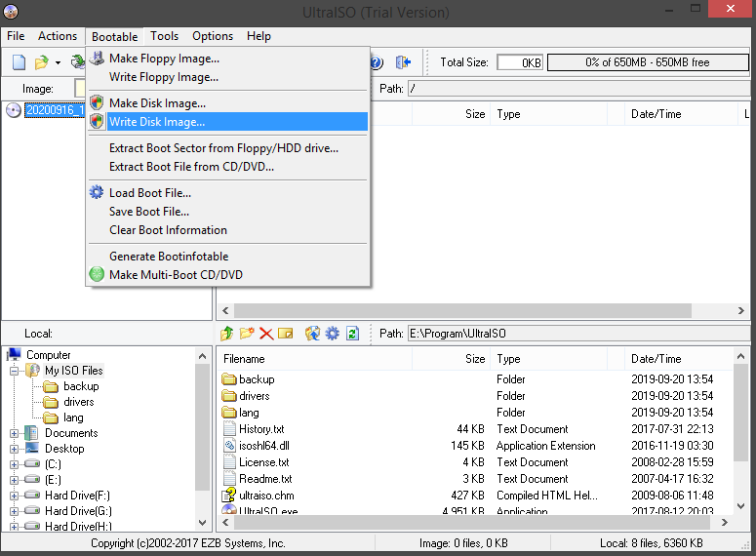The height and width of the screenshot is (556, 756).
Task: Open the Actions menu
Action: click(x=58, y=36)
